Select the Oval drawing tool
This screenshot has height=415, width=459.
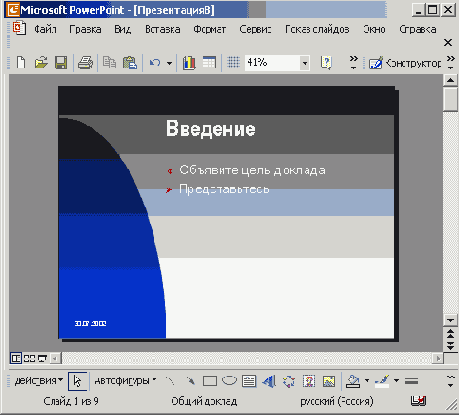pyautogui.click(x=229, y=380)
